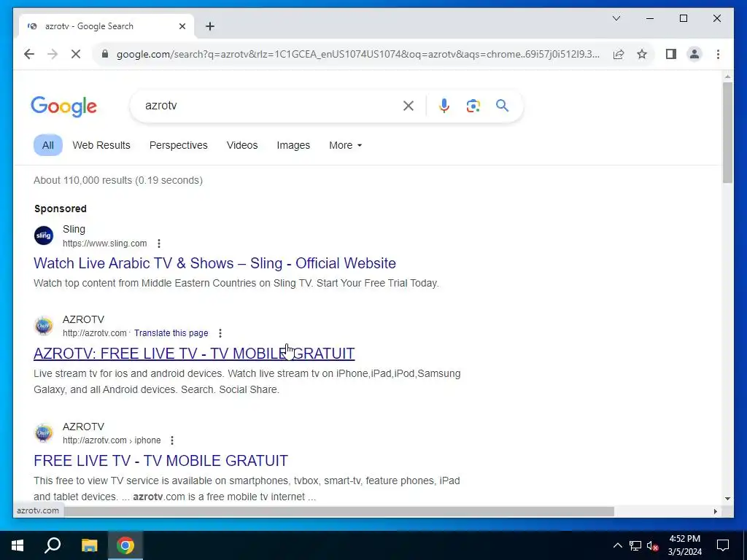This screenshot has width=747, height=560.
Task: Open Chrome three-dot menu
Action: (x=718, y=54)
